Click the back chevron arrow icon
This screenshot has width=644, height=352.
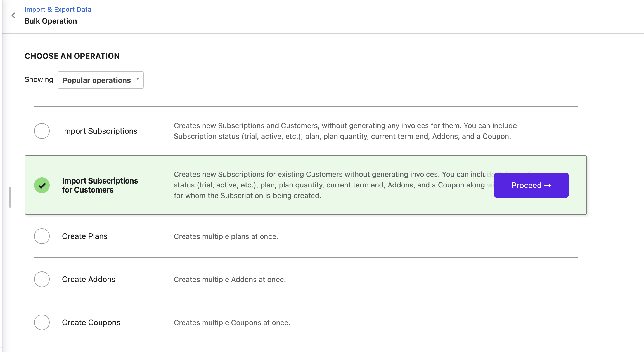(13, 15)
